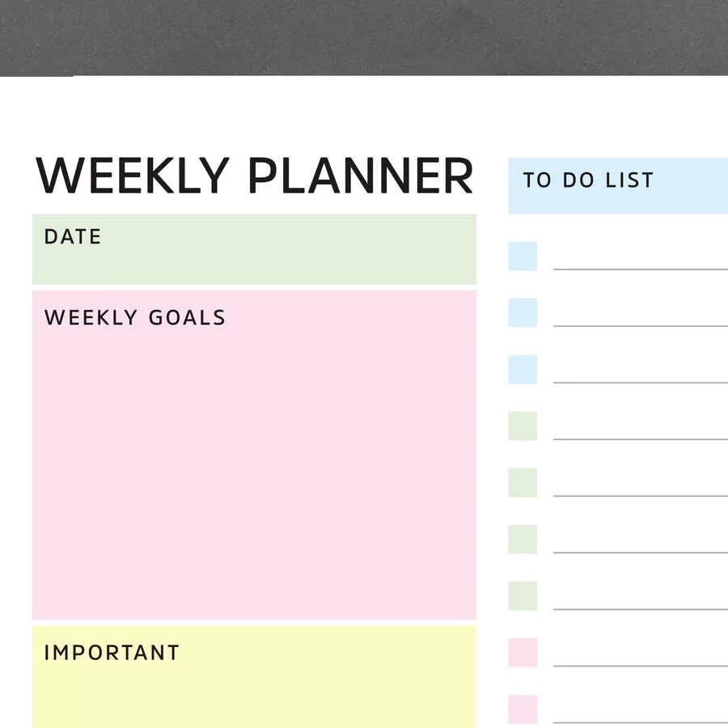Click inside the yellow IMPORTANT box

pyautogui.click(x=254, y=677)
